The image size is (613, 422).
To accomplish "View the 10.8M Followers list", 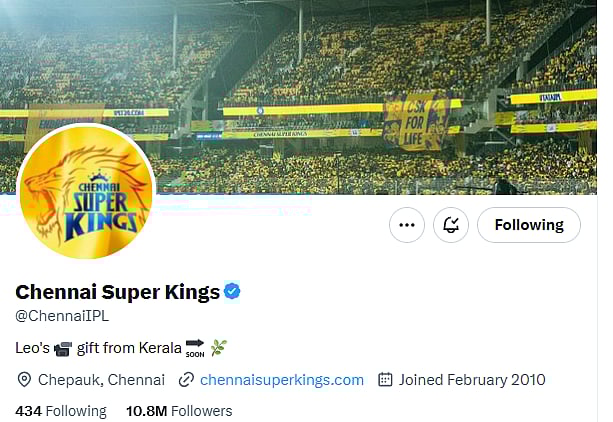I will click(179, 411).
